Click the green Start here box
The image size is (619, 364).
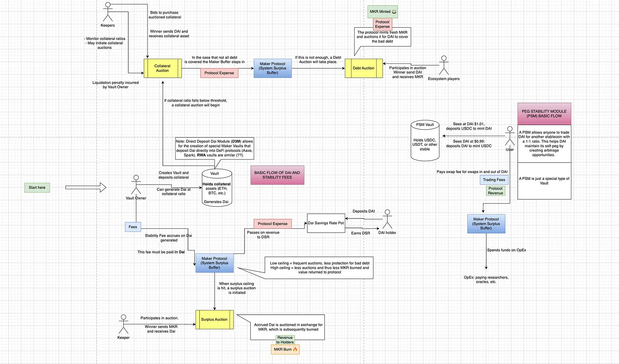pos(37,188)
